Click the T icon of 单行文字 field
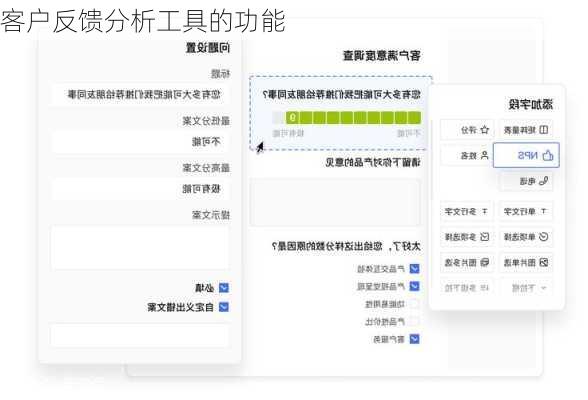Screen dimensions: 588x400 (x=543, y=212)
